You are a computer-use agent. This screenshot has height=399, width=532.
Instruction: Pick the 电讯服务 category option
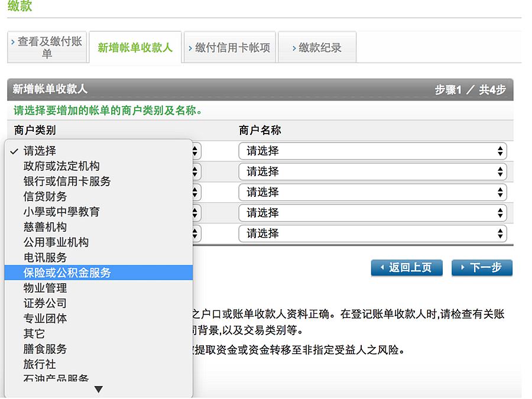coord(46,258)
